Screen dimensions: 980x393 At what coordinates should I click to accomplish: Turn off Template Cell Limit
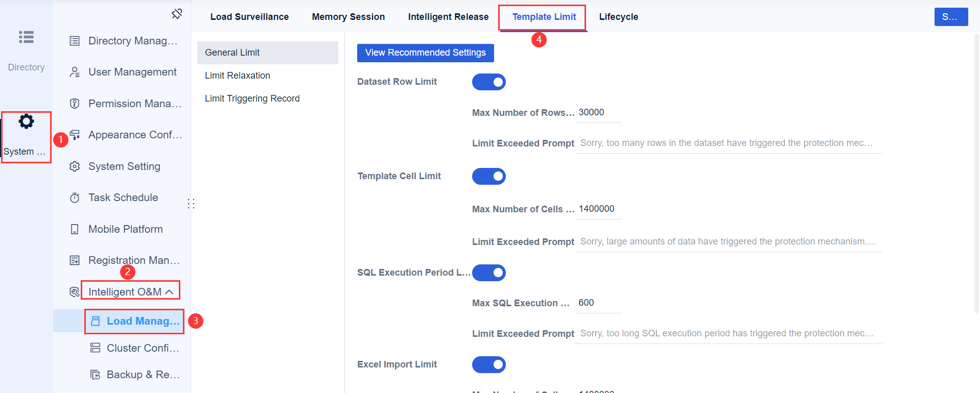coord(488,176)
